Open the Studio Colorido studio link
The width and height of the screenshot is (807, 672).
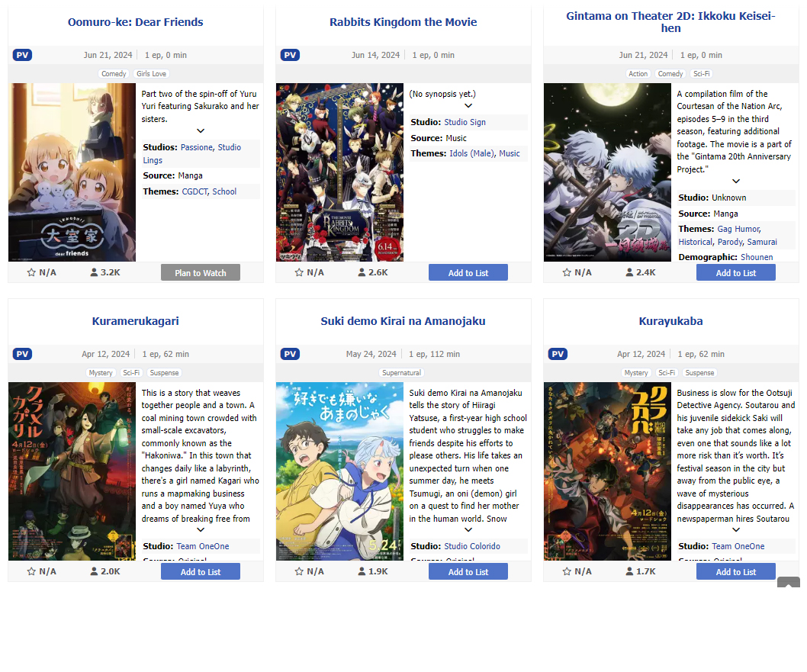pos(472,546)
